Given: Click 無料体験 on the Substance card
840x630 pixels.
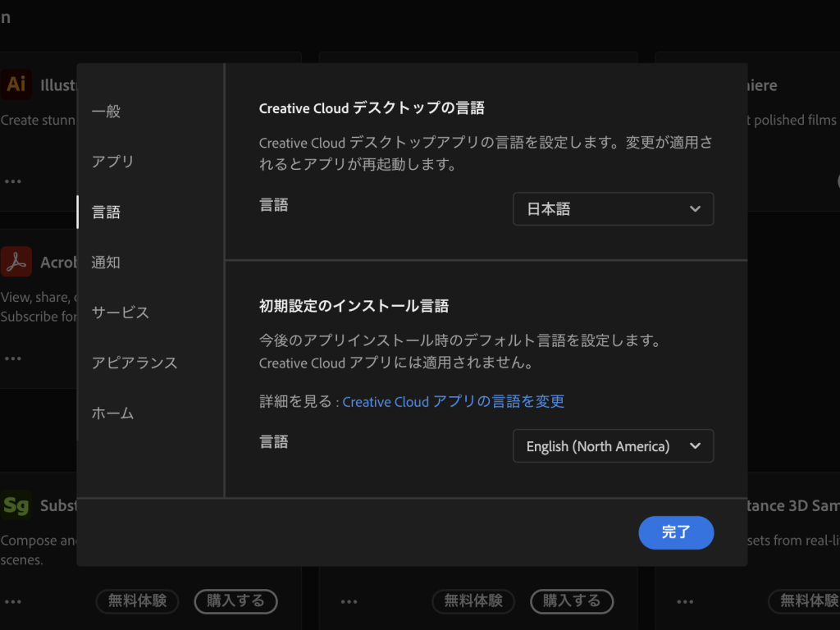Looking at the screenshot, I should (137, 601).
